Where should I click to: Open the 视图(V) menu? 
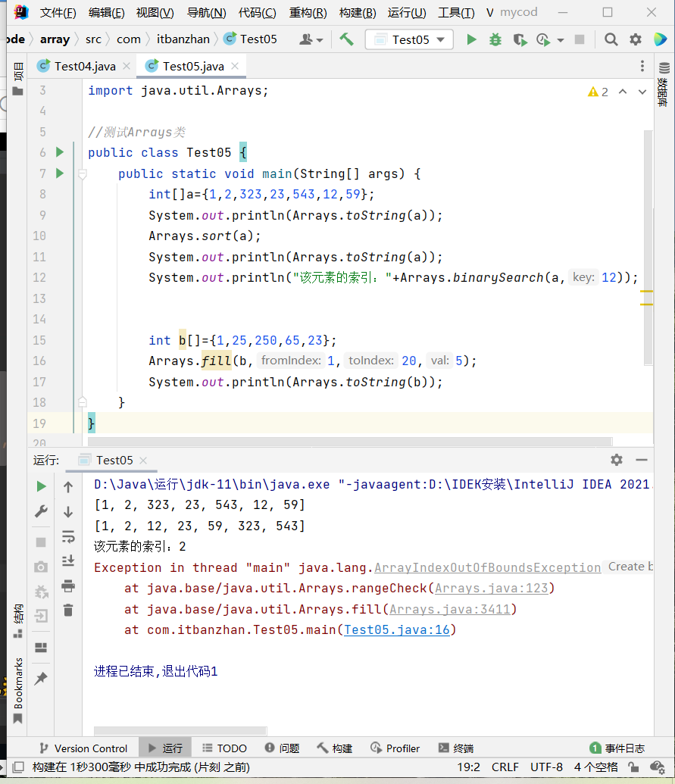click(x=155, y=13)
